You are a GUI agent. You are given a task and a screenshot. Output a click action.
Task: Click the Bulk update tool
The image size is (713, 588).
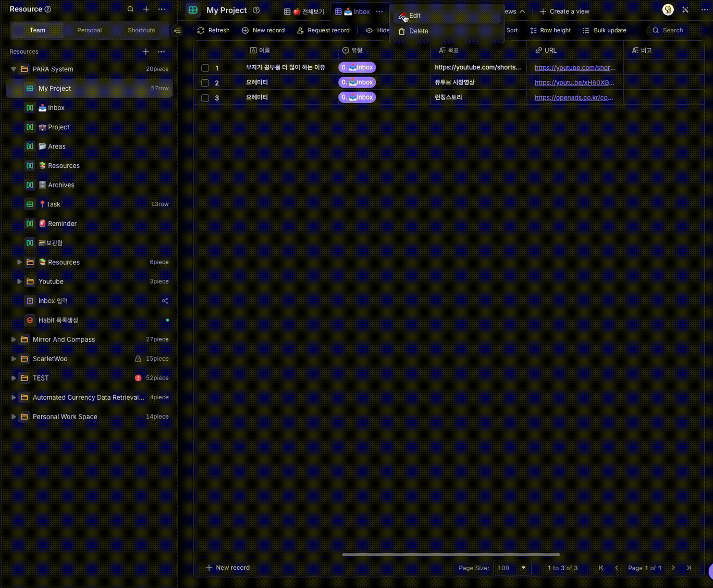604,31
